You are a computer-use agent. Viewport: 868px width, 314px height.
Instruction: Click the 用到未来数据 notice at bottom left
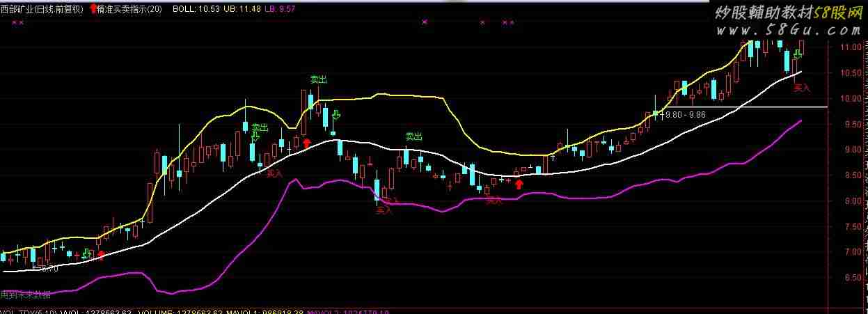[26, 295]
